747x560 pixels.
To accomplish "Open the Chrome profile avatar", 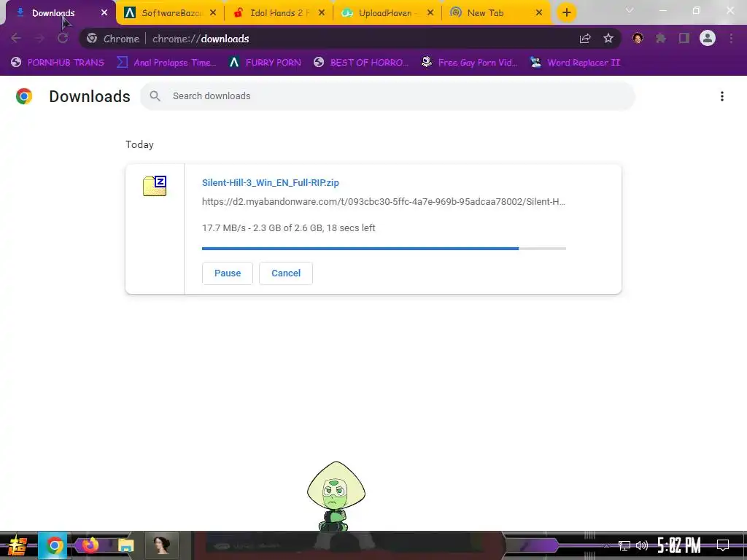I will [708, 38].
